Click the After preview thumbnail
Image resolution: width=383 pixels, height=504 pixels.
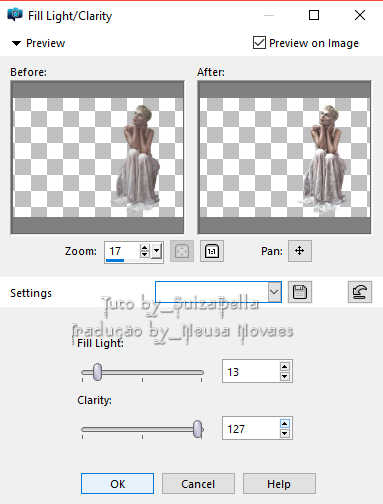284,157
